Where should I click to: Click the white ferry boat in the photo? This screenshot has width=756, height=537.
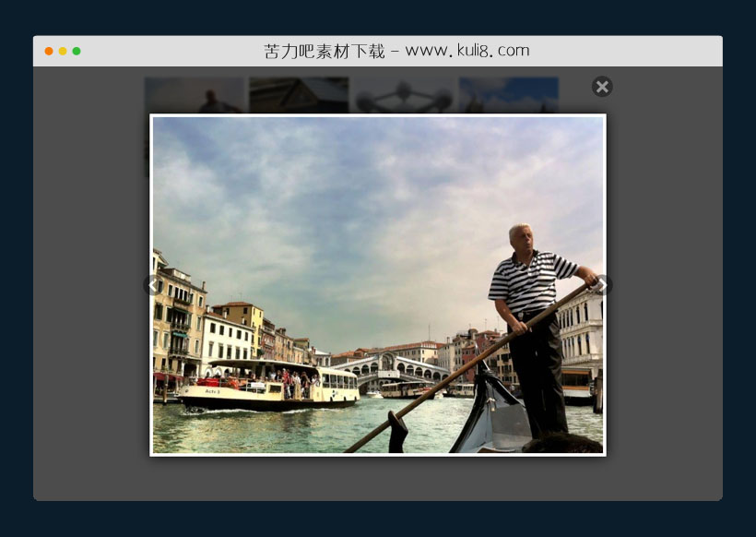[x=267, y=388]
